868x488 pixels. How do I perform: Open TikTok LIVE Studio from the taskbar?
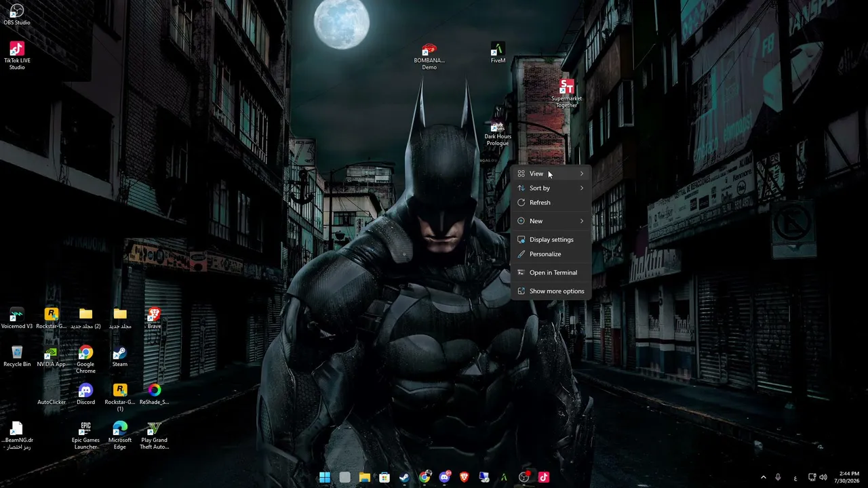[x=544, y=477]
